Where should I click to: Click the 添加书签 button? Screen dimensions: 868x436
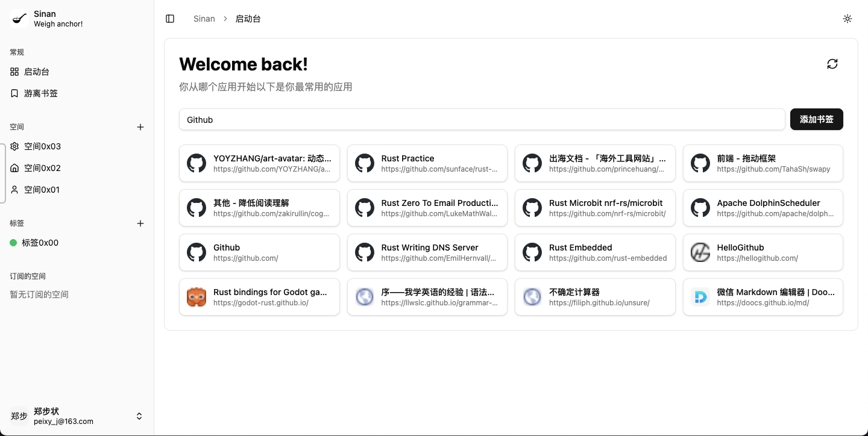817,119
